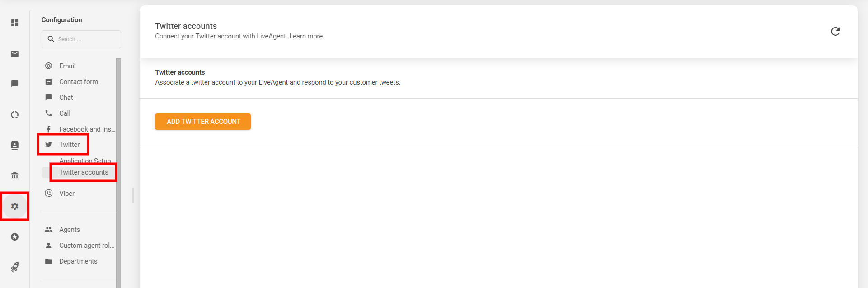Expand the Email configuration section
Image resolution: width=868 pixels, height=288 pixels.
pos(67,66)
